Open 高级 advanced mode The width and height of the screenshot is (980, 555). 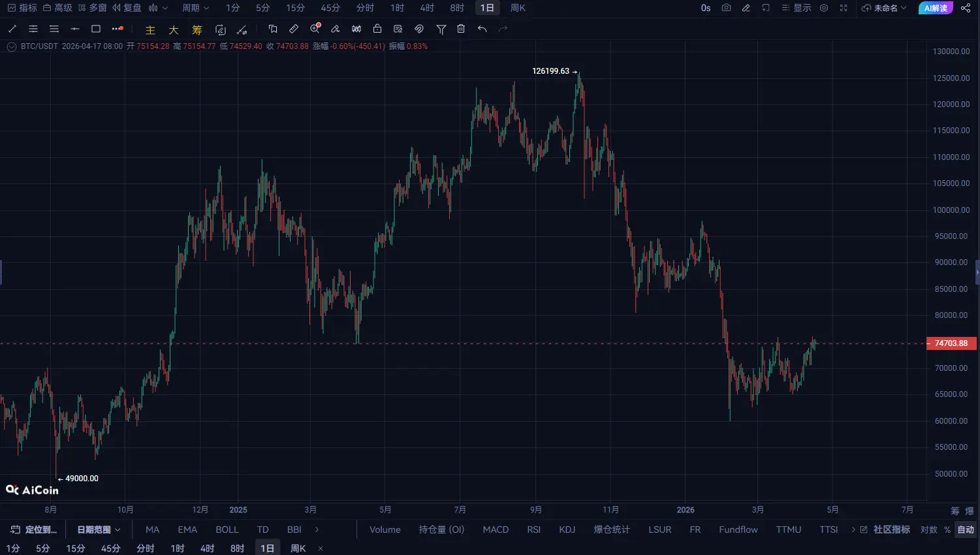click(x=57, y=8)
